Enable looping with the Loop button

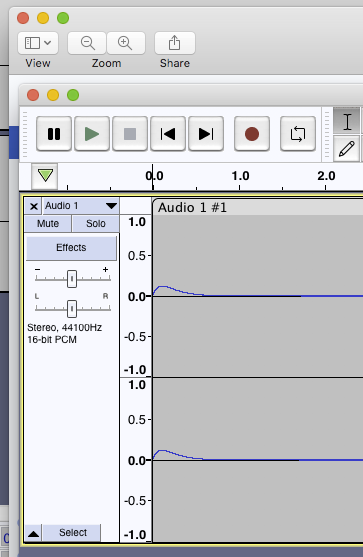298,134
